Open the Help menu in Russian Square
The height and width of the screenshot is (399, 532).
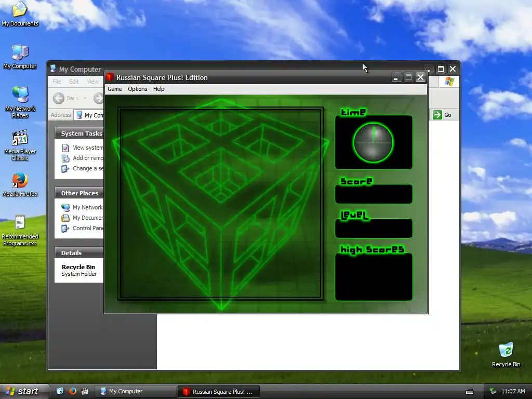tap(159, 89)
